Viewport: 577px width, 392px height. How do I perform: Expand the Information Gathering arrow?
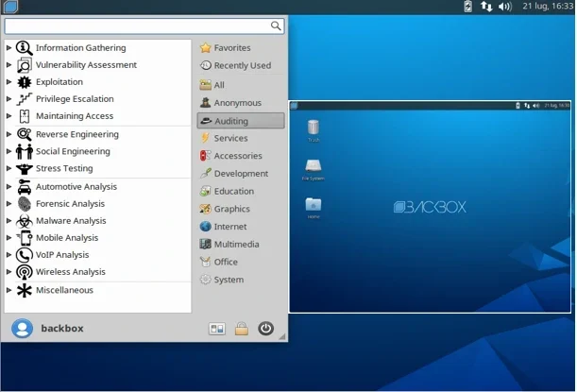coord(8,48)
